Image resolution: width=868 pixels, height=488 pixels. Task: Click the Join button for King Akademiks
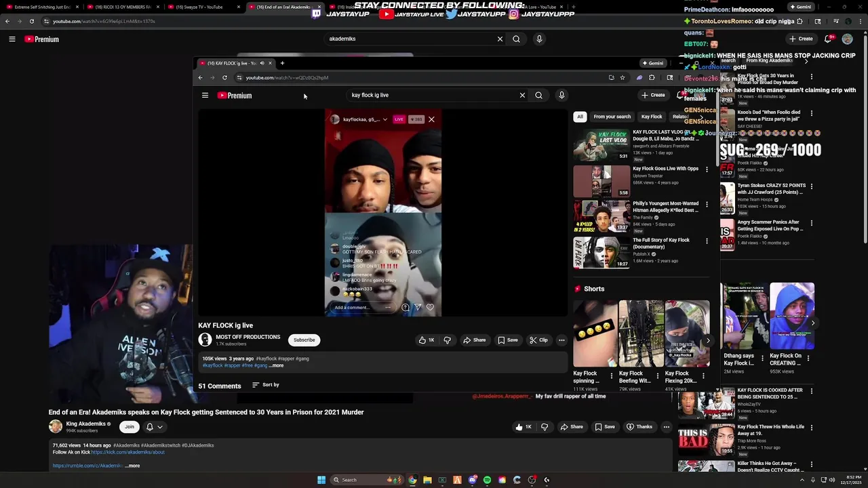point(129,426)
